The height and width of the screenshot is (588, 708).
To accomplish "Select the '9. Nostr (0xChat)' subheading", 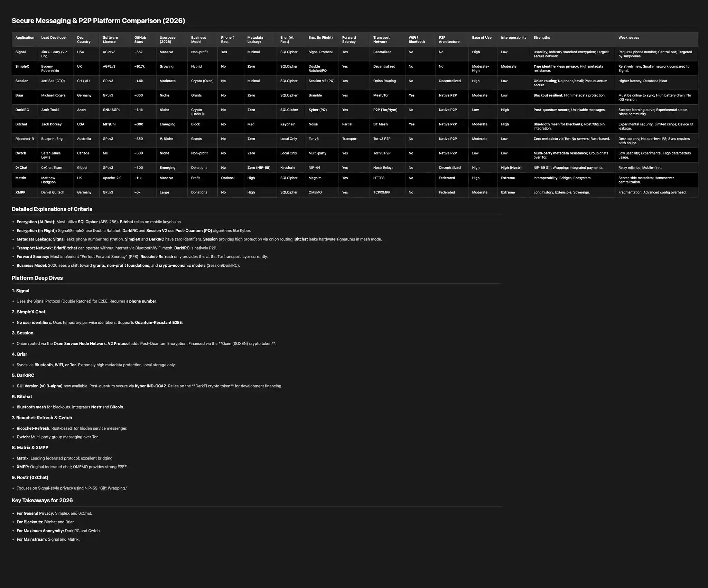I will click(x=30, y=478).
